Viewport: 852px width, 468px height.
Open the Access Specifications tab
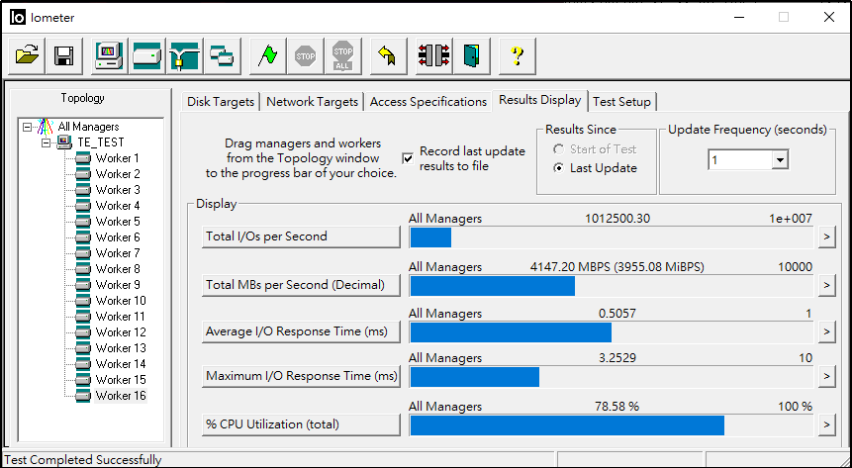428,102
